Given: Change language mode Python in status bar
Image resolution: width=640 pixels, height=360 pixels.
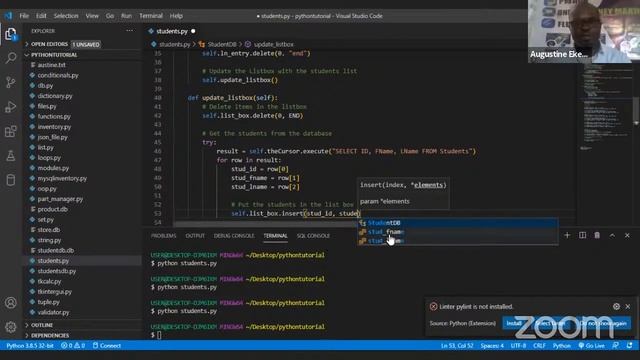Looking at the screenshot, I should 562,346.
